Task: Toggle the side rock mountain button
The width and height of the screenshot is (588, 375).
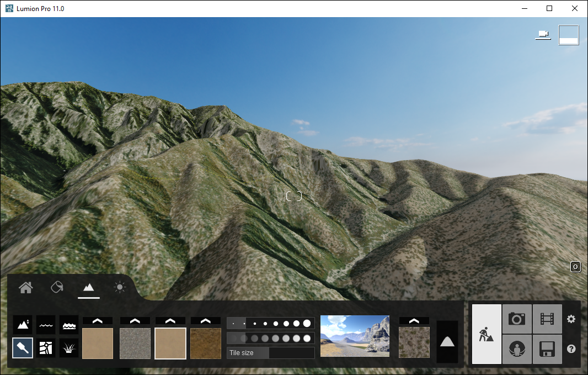Action: (447, 342)
